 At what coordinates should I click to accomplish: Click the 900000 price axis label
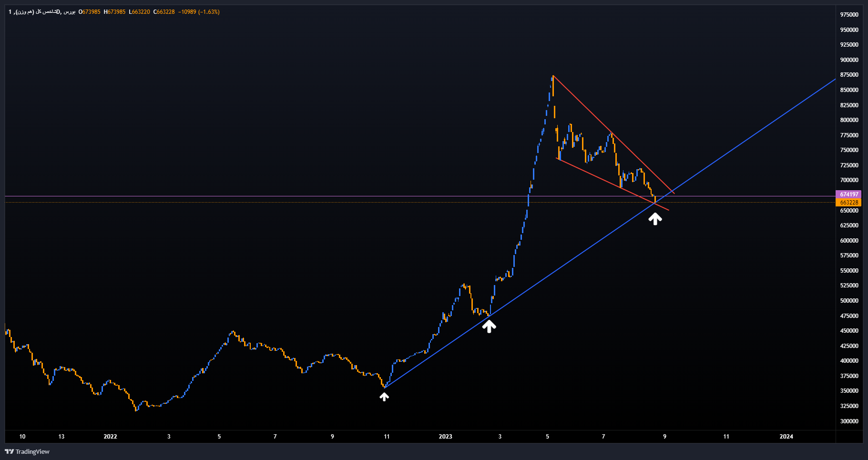(x=849, y=60)
